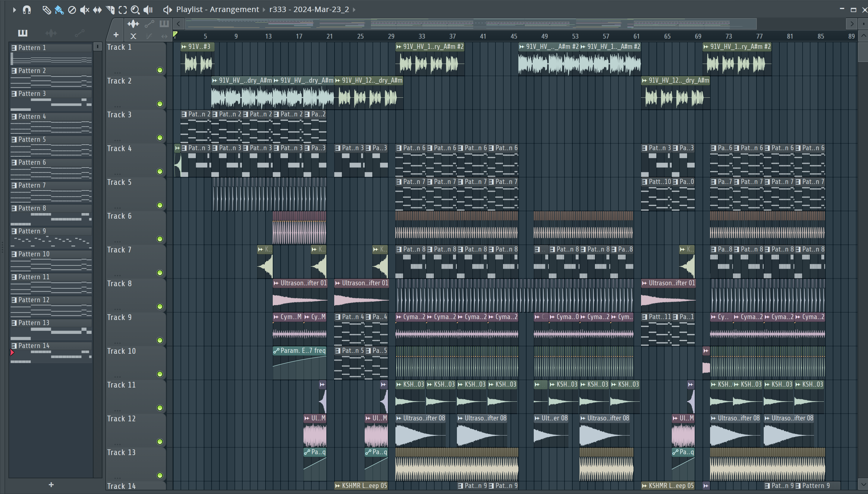Click the Pattern 6 icon in the picker
This screenshot has height=494, width=868.
[x=14, y=163]
